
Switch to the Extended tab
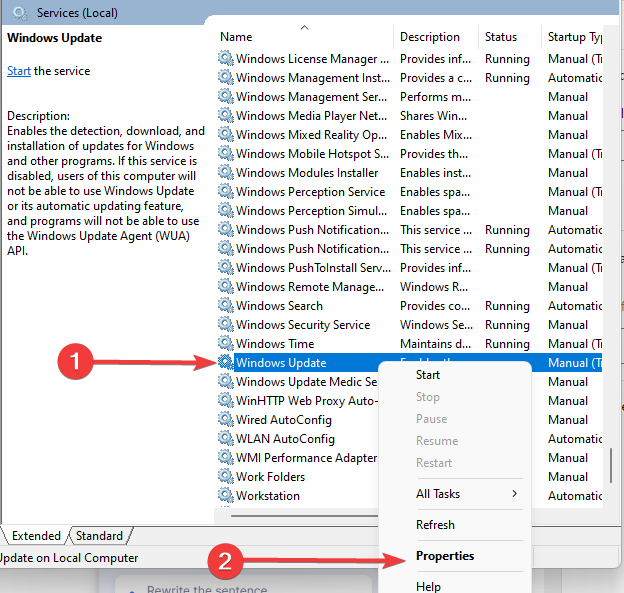[36, 536]
